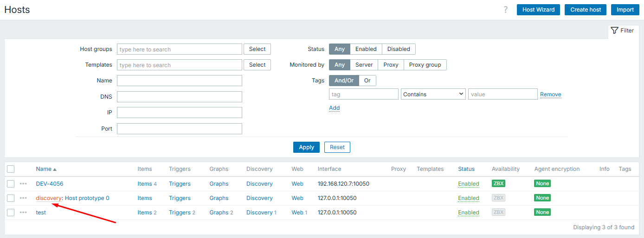The height and width of the screenshot is (238, 644).
Task: Click the green ZBX availability badge for DEV-4056
Action: [498, 184]
